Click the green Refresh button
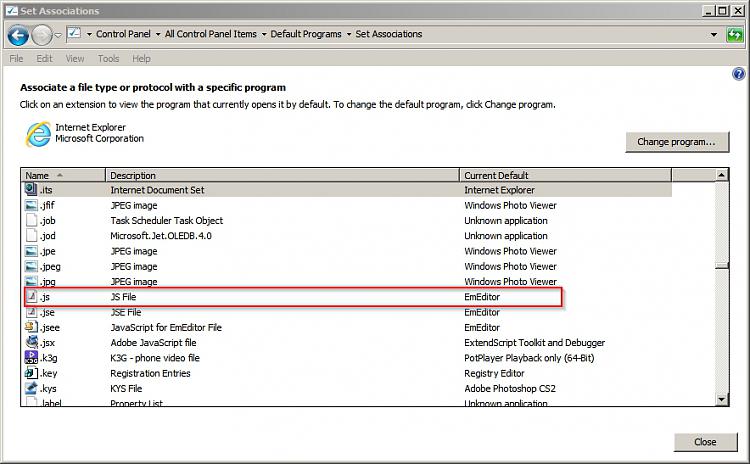Image resolution: width=750 pixels, height=464 pixels. (x=734, y=34)
